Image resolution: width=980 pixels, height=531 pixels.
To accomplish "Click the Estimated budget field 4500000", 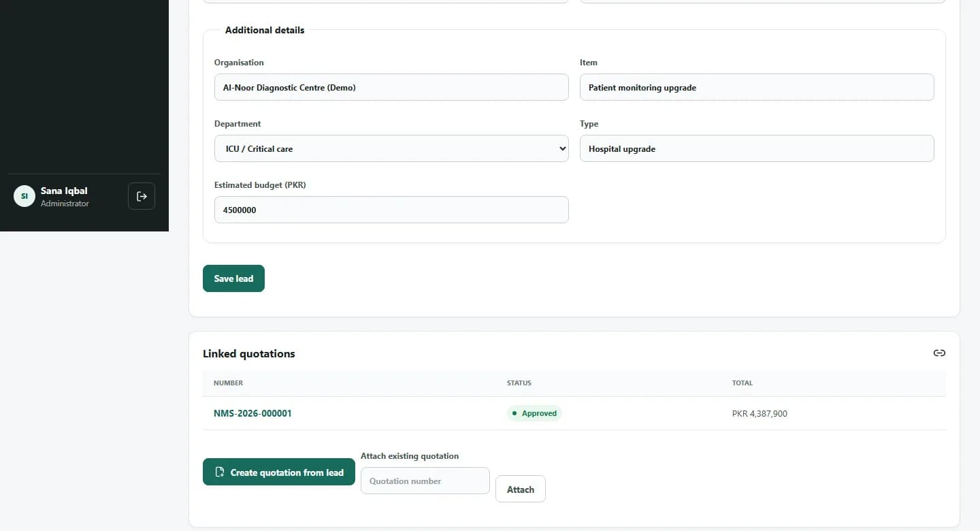I will tap(391, 210).
